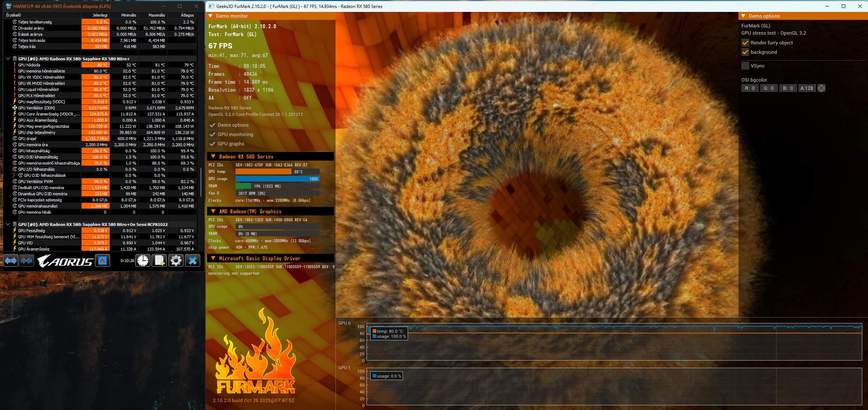Viewport: 868px width, 410px height.
Task: Click the clock icon in HWiNFO toolbar
Action: tap(143, 260)
